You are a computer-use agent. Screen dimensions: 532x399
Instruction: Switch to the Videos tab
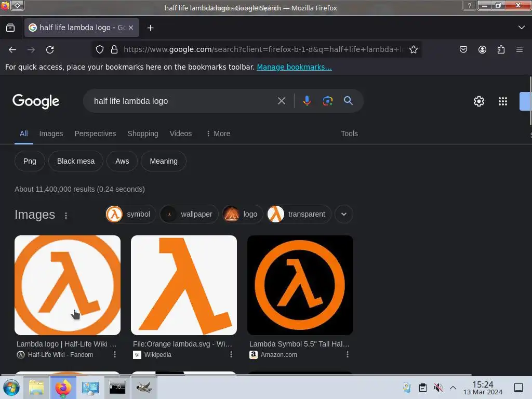180,134
